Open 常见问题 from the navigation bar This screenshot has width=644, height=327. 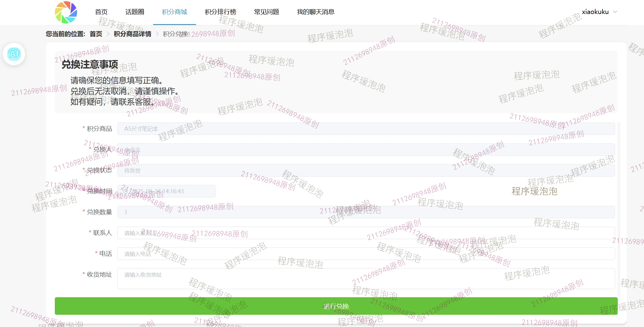pyautogui.click(x=267, y=12)
